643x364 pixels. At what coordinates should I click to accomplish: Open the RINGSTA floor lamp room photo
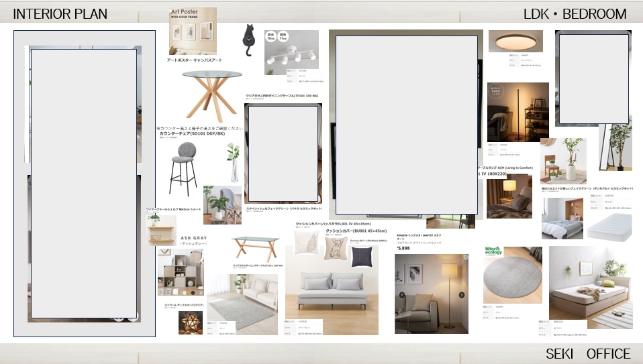pos(432,294)
